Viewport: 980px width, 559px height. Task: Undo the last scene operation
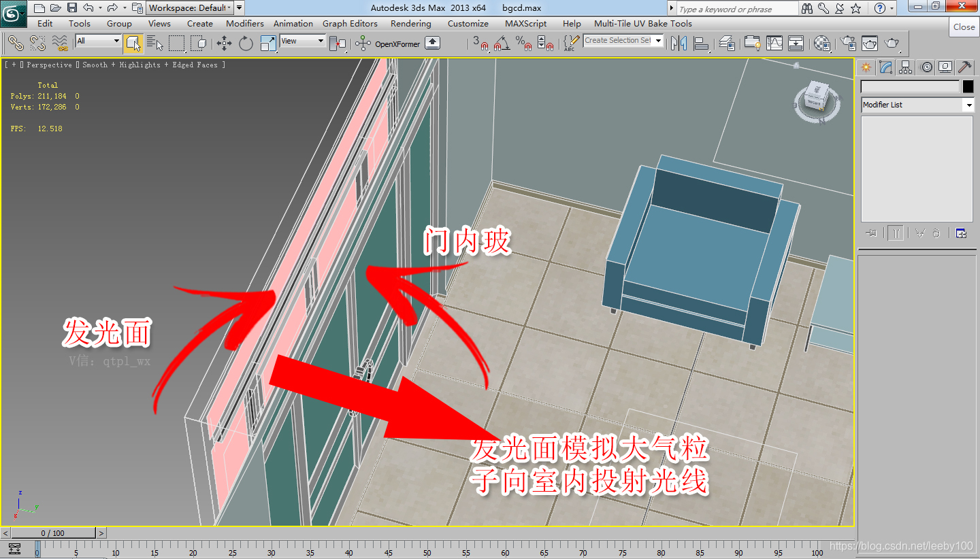pos(88,8)
